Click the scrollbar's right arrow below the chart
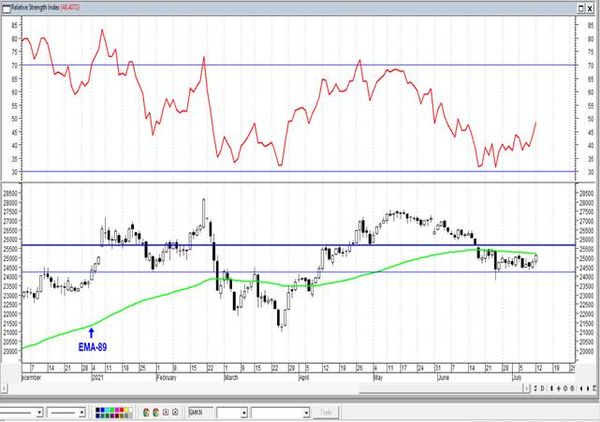Image resolution: width=600 pixels, height=422 pixels. coord(526,388)
